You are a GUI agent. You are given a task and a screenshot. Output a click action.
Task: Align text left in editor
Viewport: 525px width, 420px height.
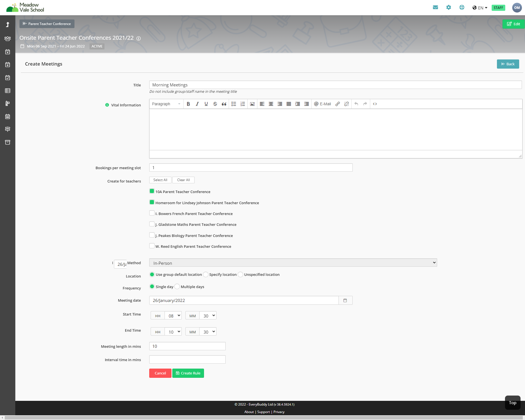262,104
